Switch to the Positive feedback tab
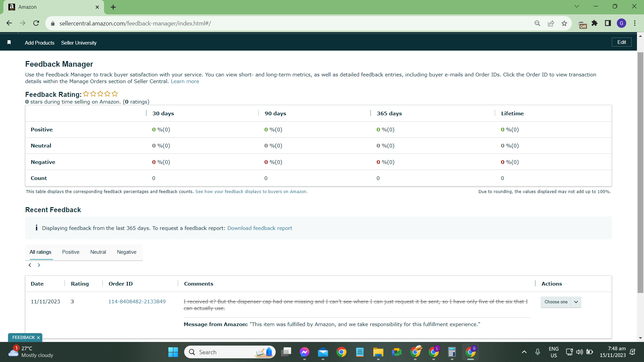Viewport: 644px width, 362px height. coord(71,252)
